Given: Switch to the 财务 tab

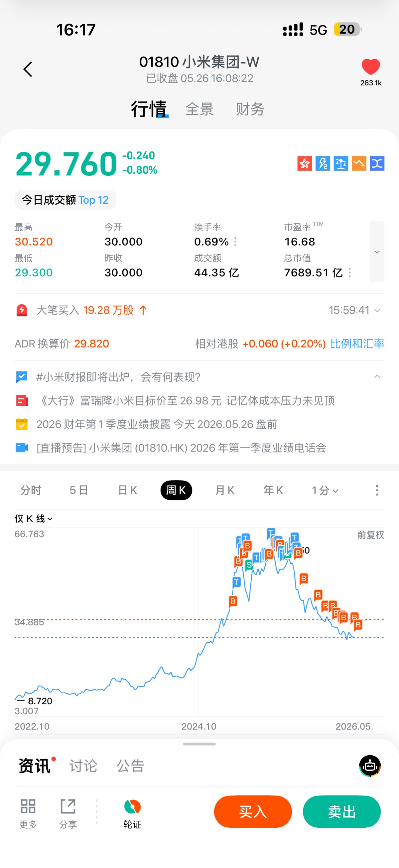Looking at the screenshot, I should pyautogui.click(x=250, y=109).
